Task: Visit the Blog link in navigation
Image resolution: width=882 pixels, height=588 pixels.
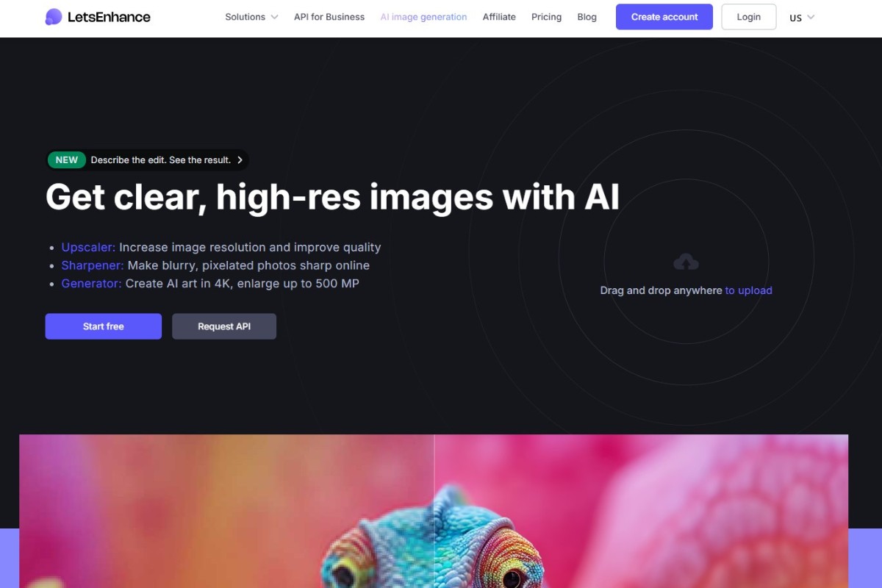Action: pyautogui.click(x=587, y=17)
